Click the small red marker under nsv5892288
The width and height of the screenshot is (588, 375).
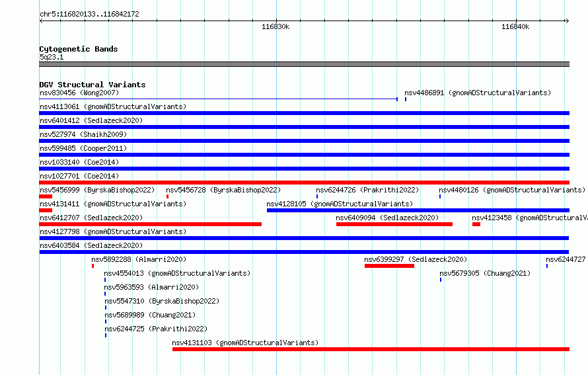tap(92, 266)
